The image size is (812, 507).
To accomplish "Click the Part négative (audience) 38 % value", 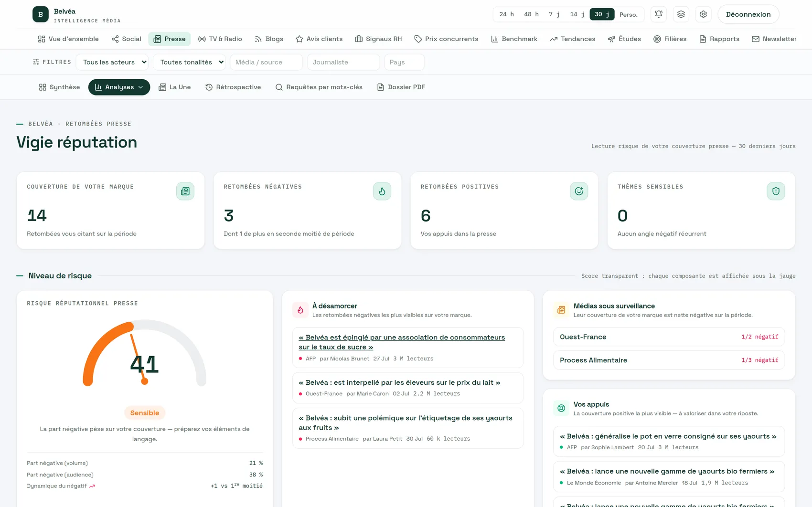I will (256, 475).
